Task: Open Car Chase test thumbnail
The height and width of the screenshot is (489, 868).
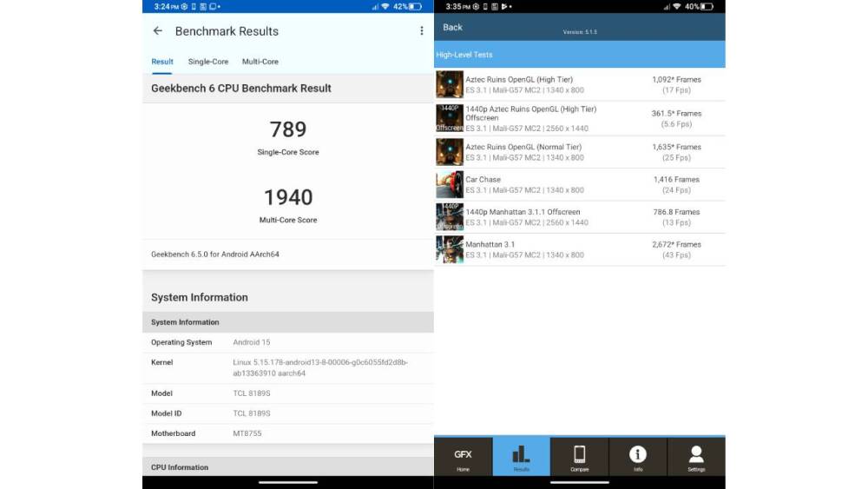Action: (450, 184)
